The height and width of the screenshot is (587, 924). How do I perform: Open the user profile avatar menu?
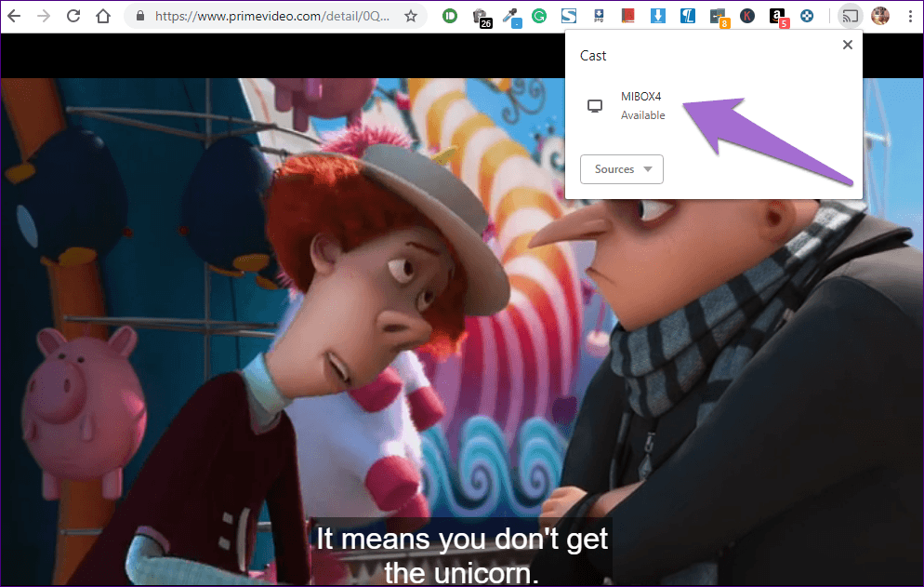coord(880,16)
